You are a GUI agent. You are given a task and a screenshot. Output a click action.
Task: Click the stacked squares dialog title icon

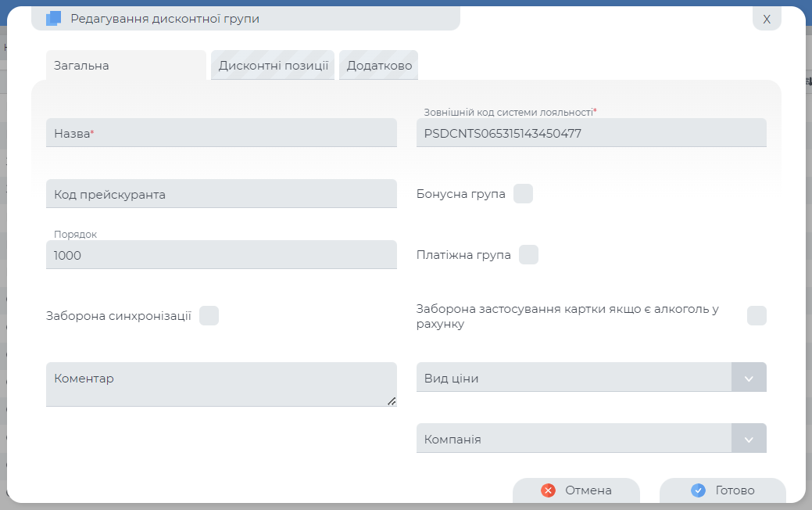coord(53,19)
